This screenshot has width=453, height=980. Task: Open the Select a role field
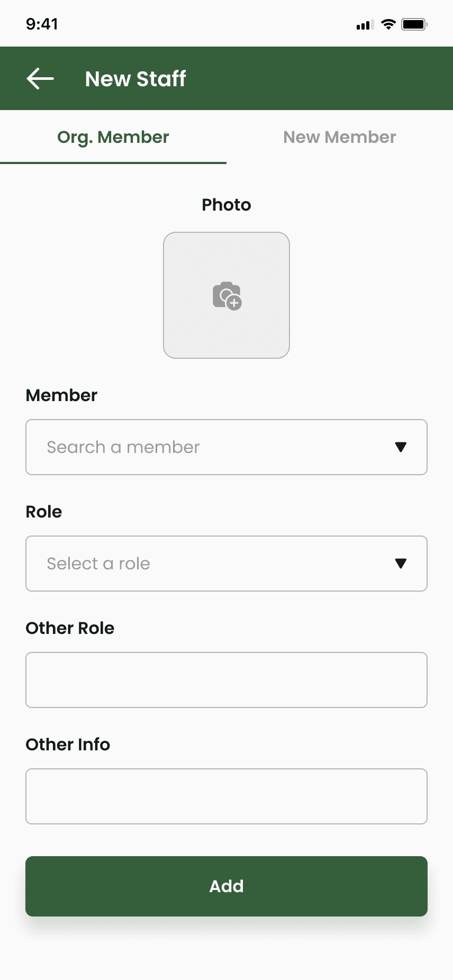[x=226, y=564]
